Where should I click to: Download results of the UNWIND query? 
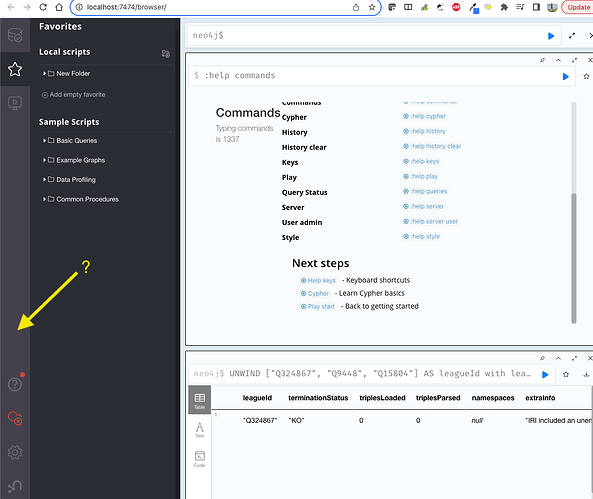click(586, 375)
